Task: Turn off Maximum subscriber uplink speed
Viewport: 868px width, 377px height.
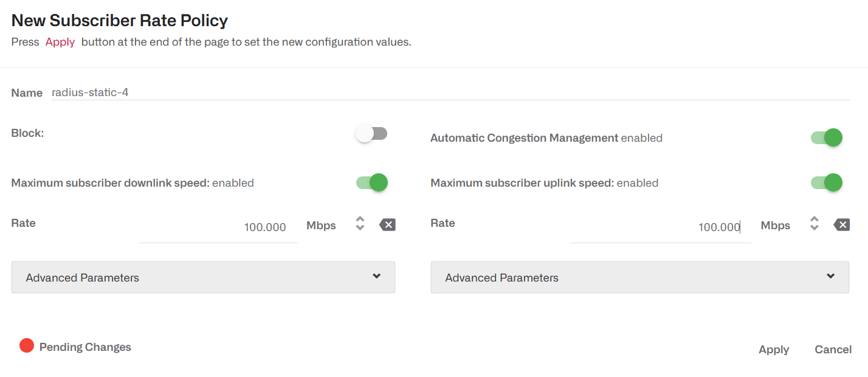Action: (x=826, y=182)
